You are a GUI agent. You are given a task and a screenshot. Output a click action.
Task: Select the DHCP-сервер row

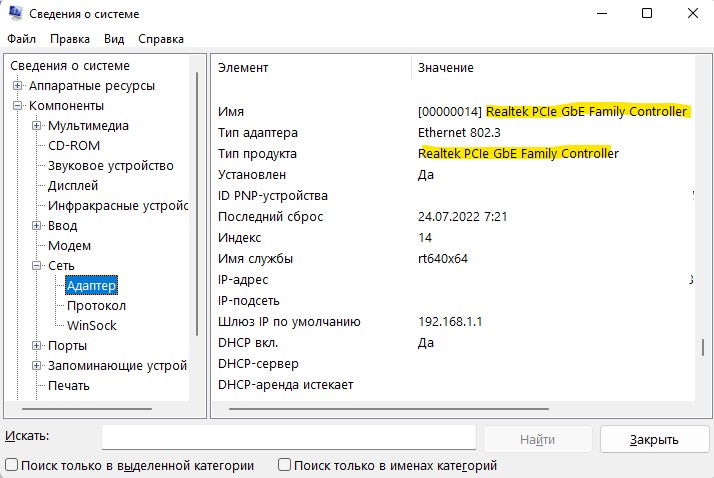[453, 363]
